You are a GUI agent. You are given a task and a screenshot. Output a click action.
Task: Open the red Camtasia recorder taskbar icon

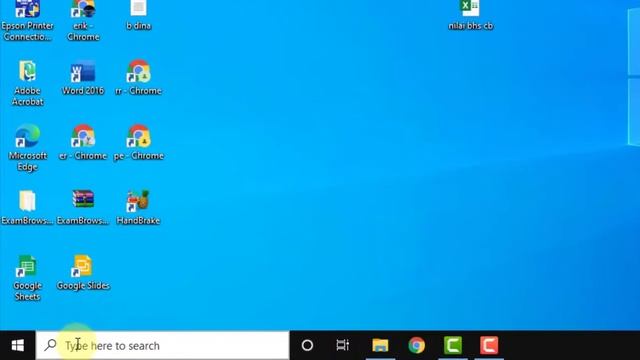coord(489,346)
